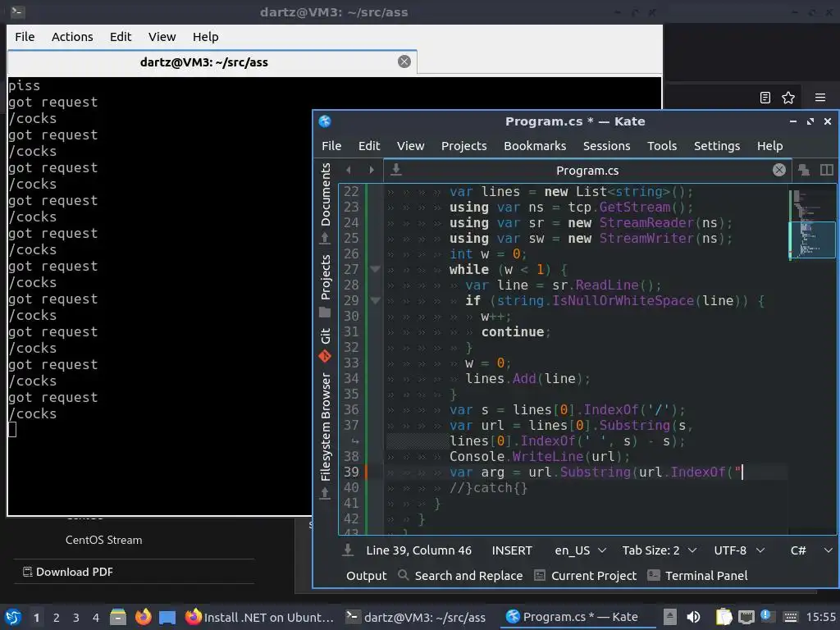The height and width of the screenshot is (630, 840).
Task: Open the Projects side panel in Kate
Action: [325, 286]
